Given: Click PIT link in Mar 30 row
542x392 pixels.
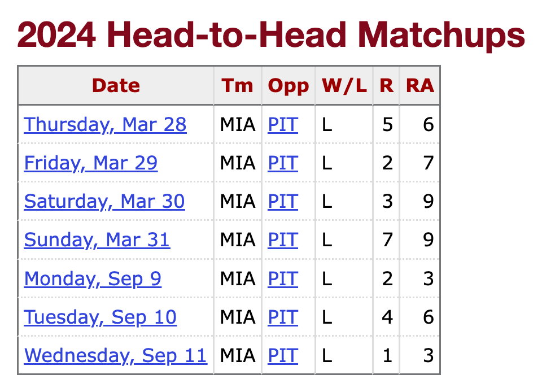Looking at the screenshot, I should tap(282, 201).
